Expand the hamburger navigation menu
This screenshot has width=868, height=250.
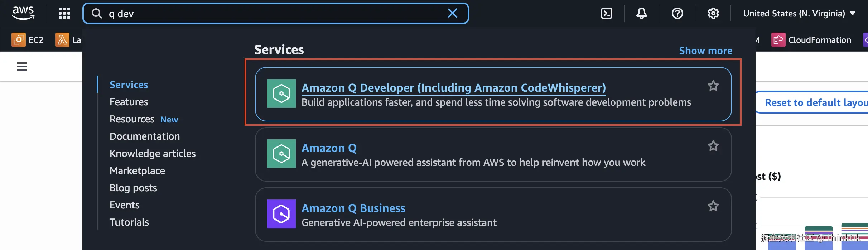coord(22,67)
